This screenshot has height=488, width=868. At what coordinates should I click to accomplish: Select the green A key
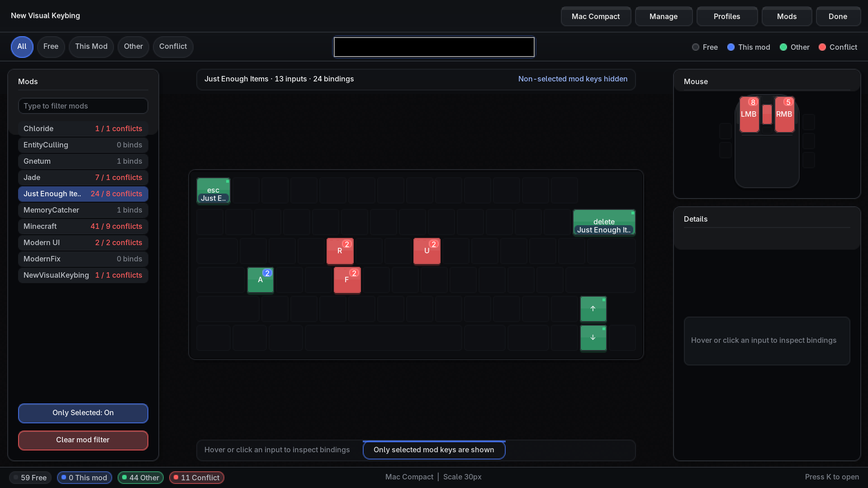tap(260, 280)
